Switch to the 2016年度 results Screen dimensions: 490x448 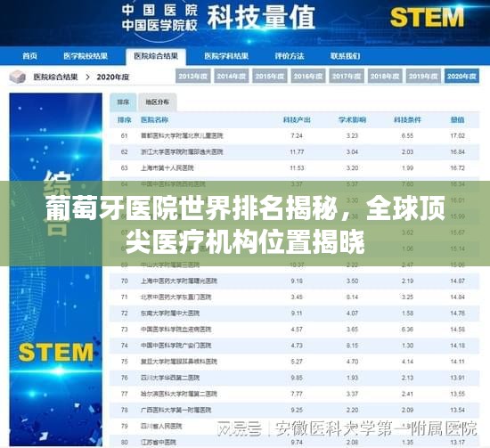pos(308,77)
